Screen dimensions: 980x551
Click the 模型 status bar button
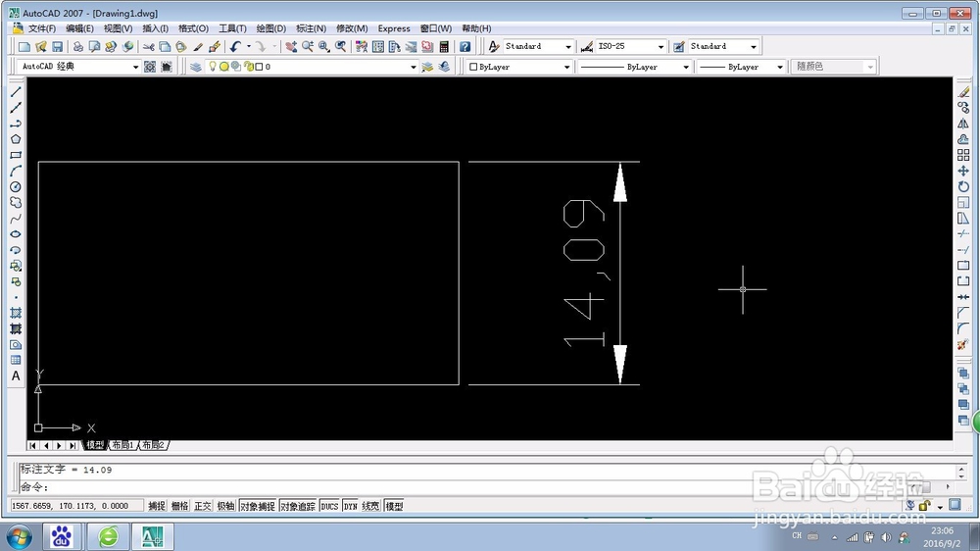pos(394,506)
